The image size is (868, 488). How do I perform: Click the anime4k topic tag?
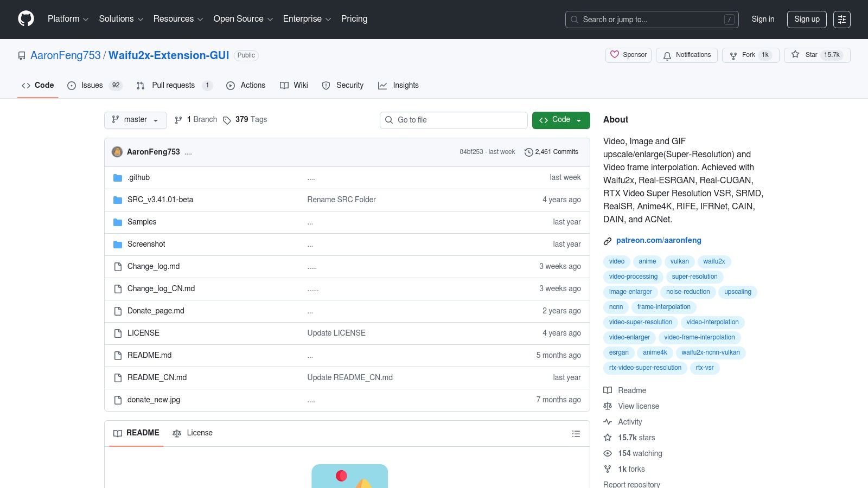[x=655, y=352]
